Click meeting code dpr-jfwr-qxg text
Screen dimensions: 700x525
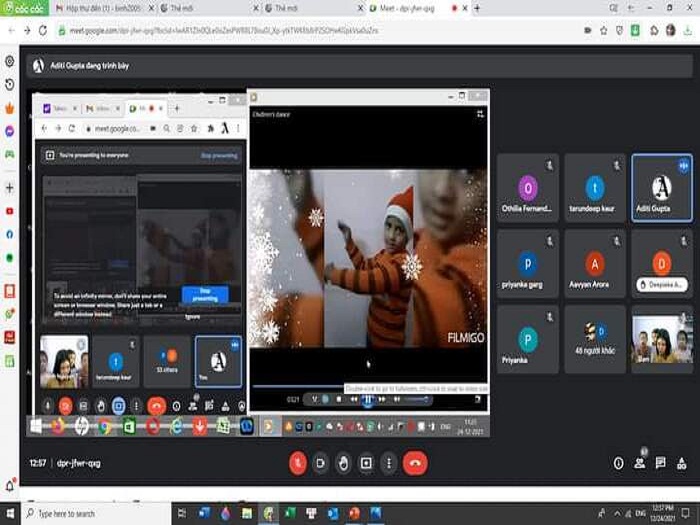79,463
